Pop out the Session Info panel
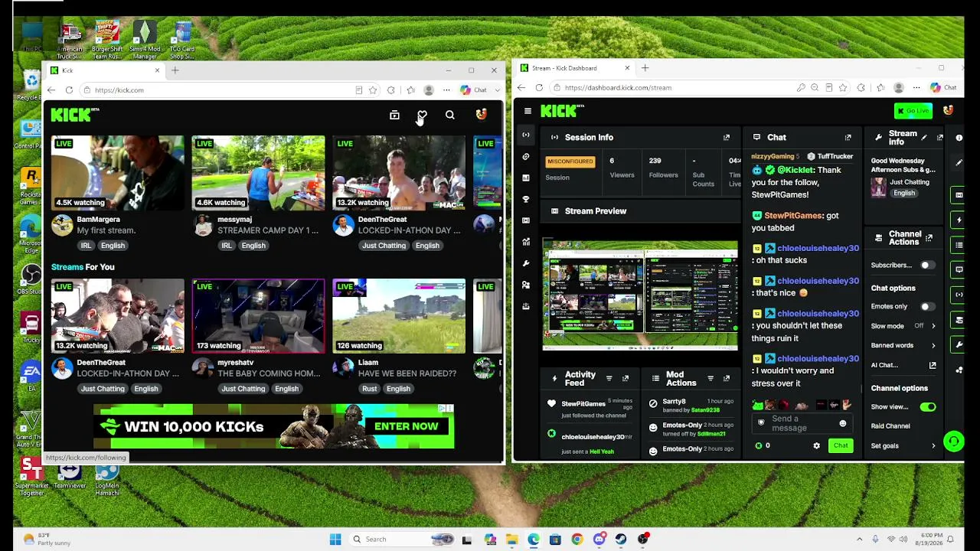Viewport: 980px width, 551px height. pos(727,138)
